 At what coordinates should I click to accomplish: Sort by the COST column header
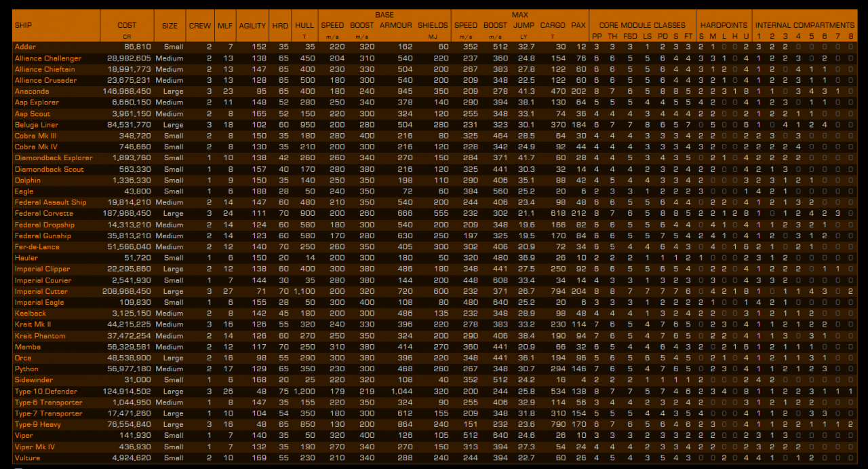[x=127, y=25]
